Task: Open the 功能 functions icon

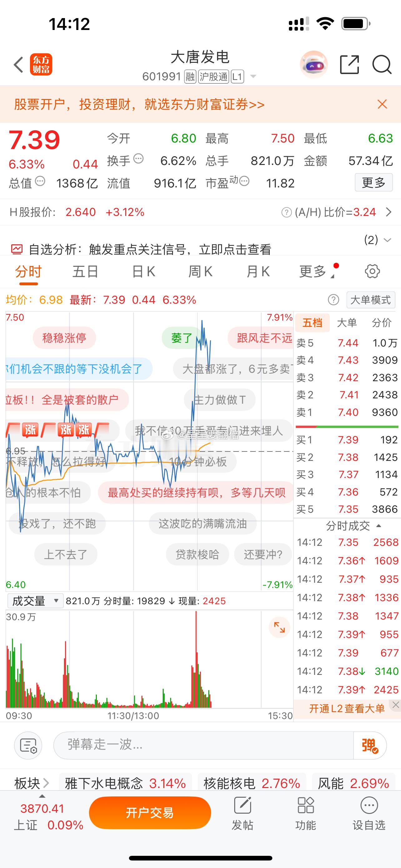Action: click(x=306, y=814)
